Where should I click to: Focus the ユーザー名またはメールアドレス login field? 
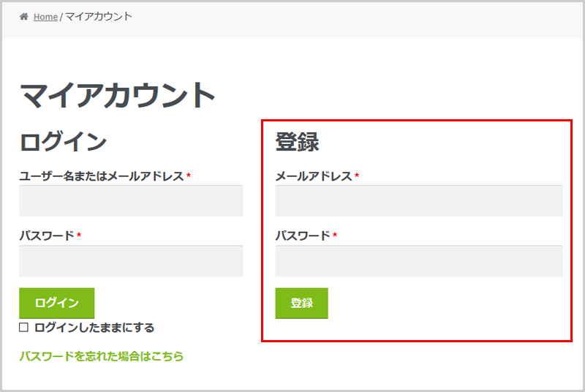[131, 200]
